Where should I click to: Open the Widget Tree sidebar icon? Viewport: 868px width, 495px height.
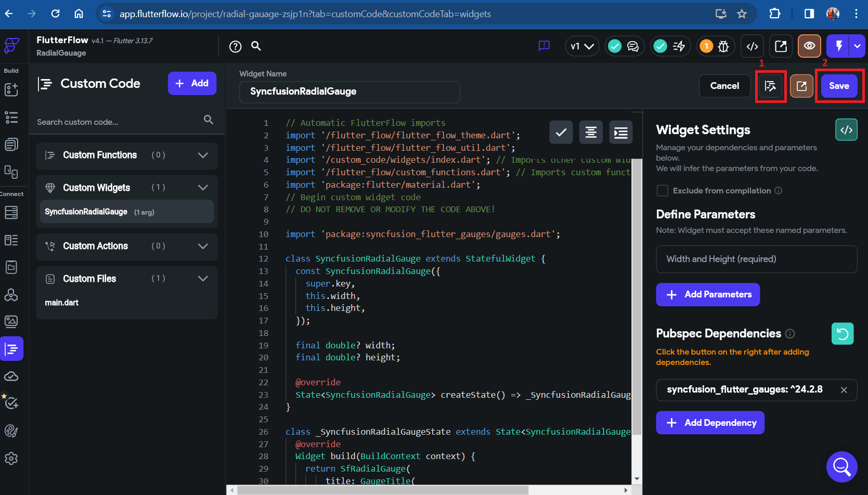click(x=11, y=117)
